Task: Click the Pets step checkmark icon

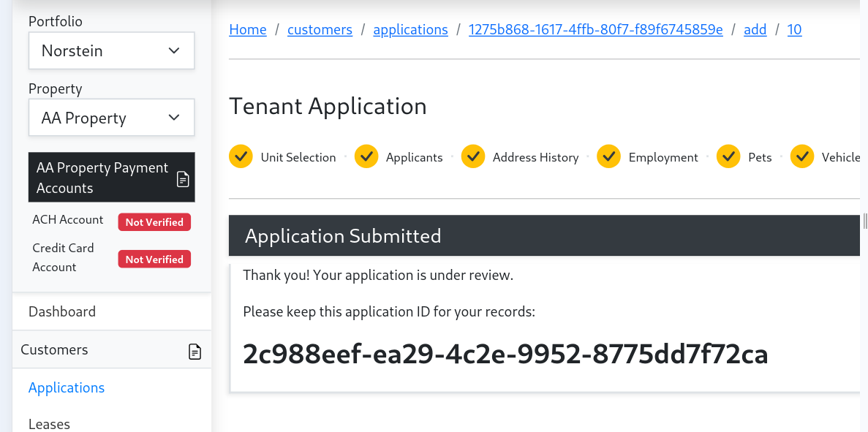Action: [728, 156]
